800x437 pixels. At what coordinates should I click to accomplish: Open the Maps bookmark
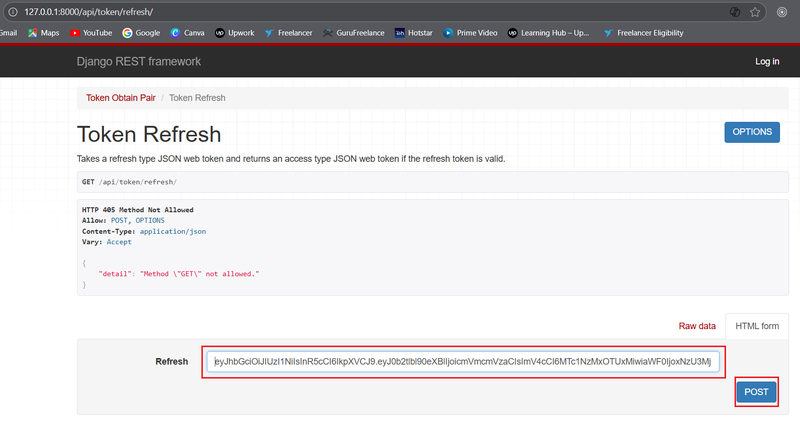click(43, 33)
